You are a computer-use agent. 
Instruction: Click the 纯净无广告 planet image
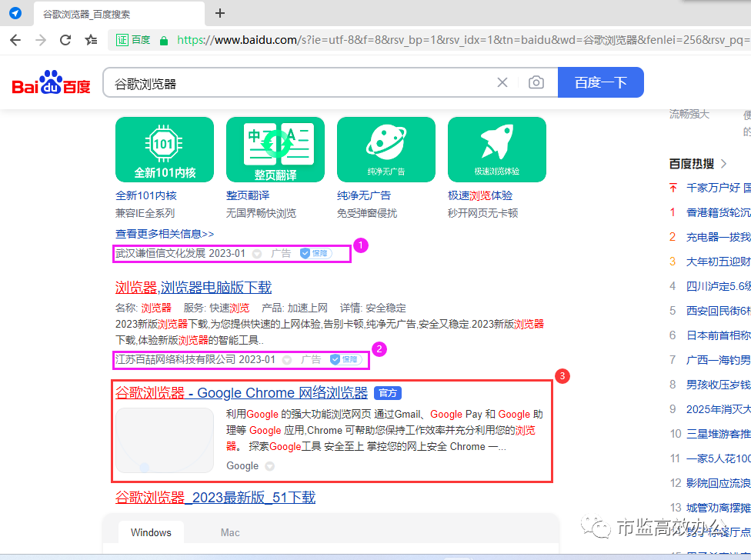pos(386,149)
